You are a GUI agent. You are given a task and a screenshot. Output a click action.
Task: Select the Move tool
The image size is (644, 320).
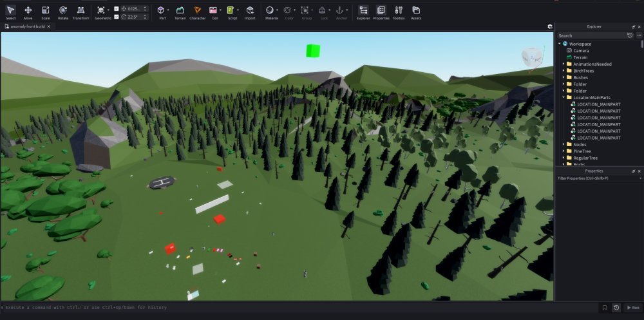pyautogui.click(x=28, y=12)
